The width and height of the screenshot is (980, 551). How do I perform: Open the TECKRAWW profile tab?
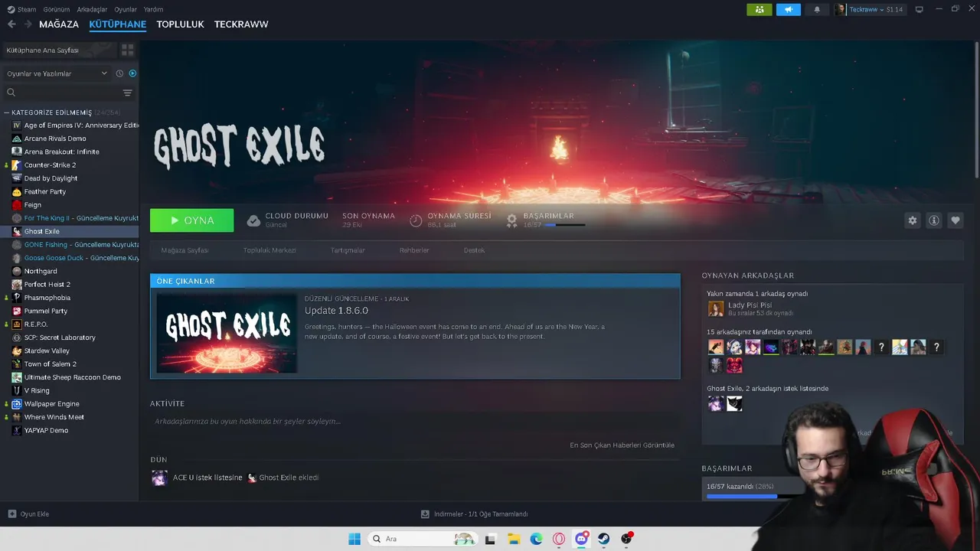pyautogui.click(x=241, y=24)
